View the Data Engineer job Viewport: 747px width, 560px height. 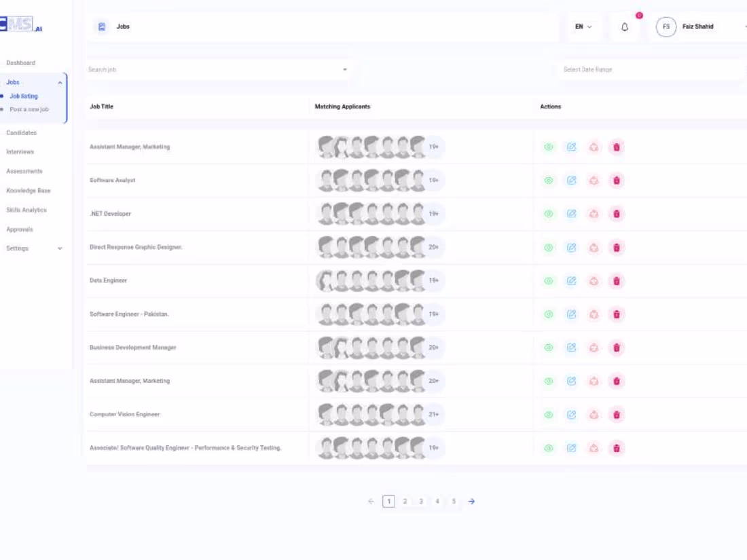[548, 281]
